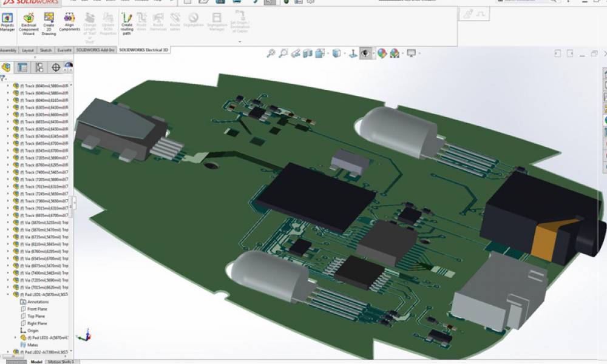This screenshot has width=607, height=364.
Task: Open the PropertyManager panel tab
Action: tap(22, 67)
